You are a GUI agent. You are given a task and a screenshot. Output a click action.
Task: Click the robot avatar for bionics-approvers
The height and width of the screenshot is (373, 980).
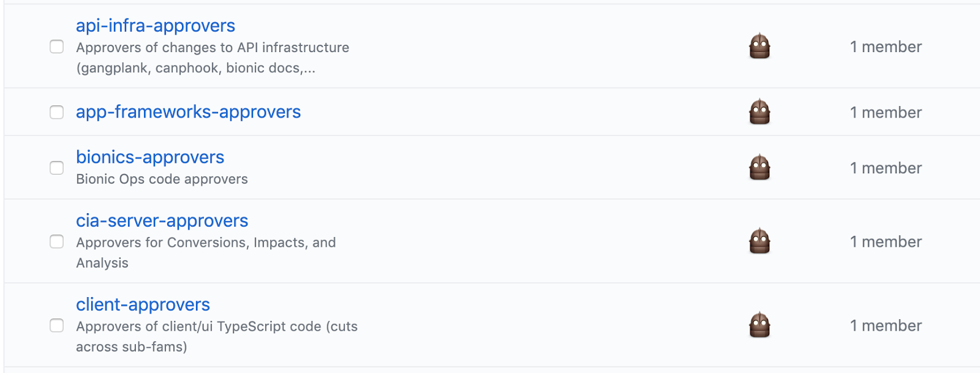click(x=759, y=167)
